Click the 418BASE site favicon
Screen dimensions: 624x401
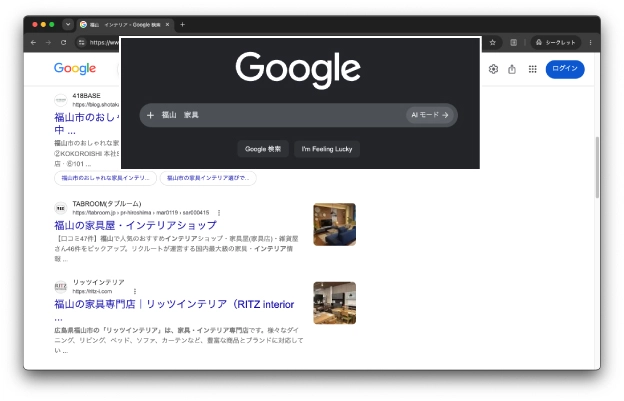[60, 100]
